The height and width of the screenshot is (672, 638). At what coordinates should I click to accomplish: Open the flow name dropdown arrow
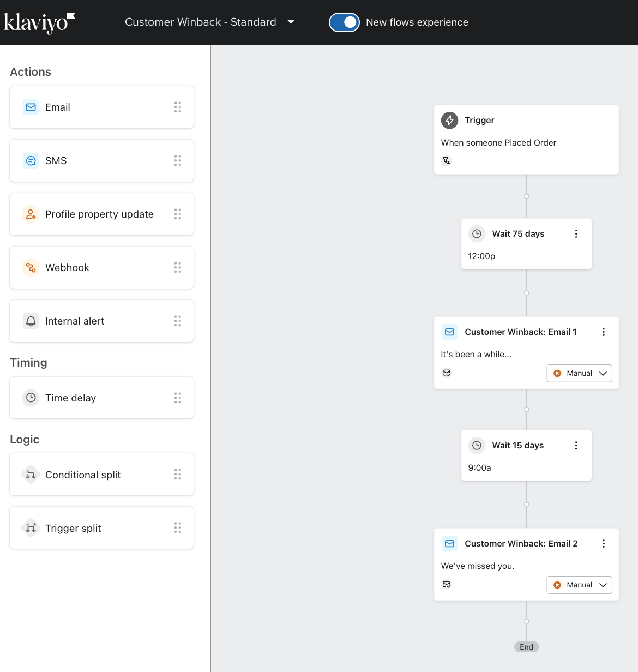click(291, 22)
